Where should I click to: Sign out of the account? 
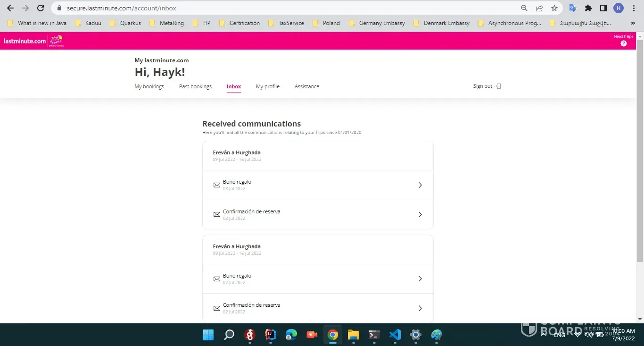pos(487,86)
